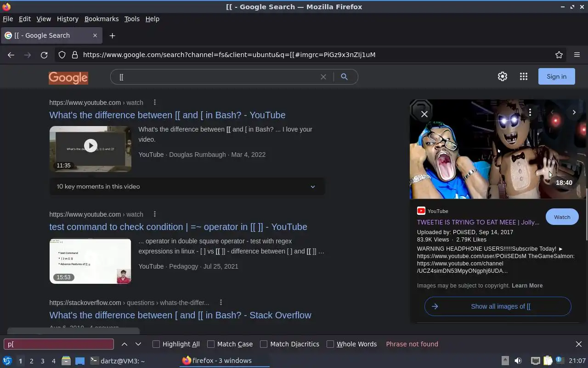Open 'What's the difference between [[ and [ in Bash? - YouTube'

click(167, 115)
